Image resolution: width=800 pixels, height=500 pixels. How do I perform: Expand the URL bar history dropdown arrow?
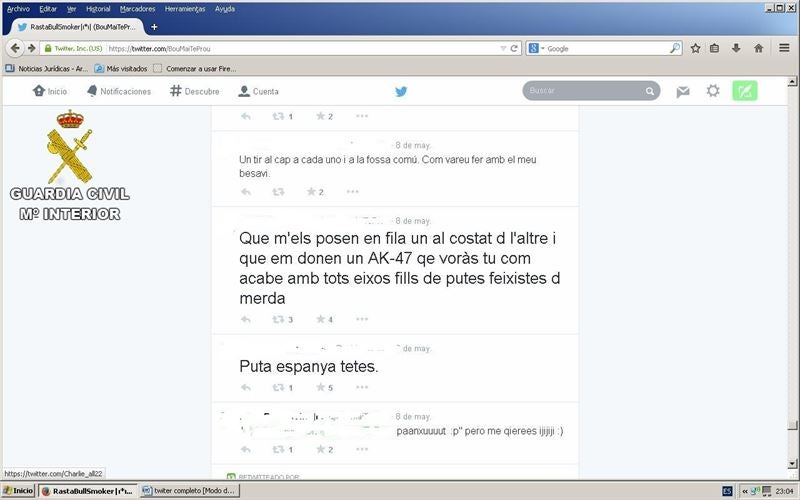[503, 48]
